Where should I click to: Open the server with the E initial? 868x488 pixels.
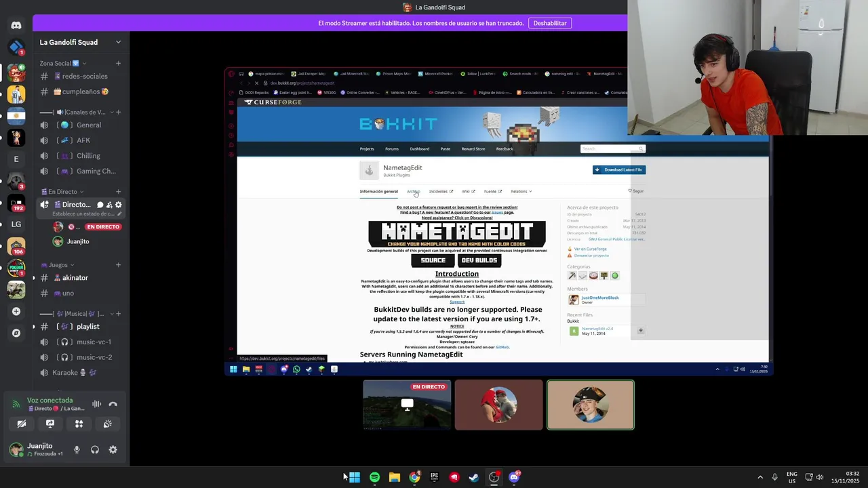tap(16, 159)
